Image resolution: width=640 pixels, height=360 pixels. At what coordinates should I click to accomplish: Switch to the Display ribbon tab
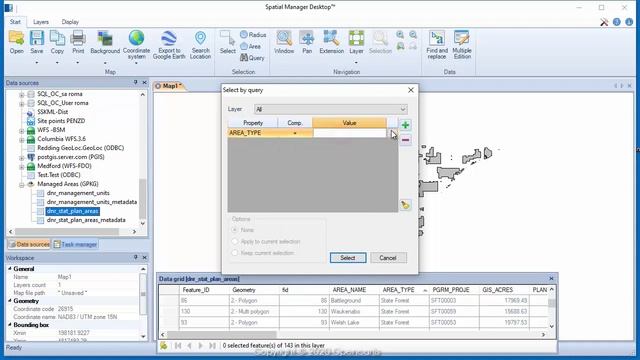[x=70, y=22]
